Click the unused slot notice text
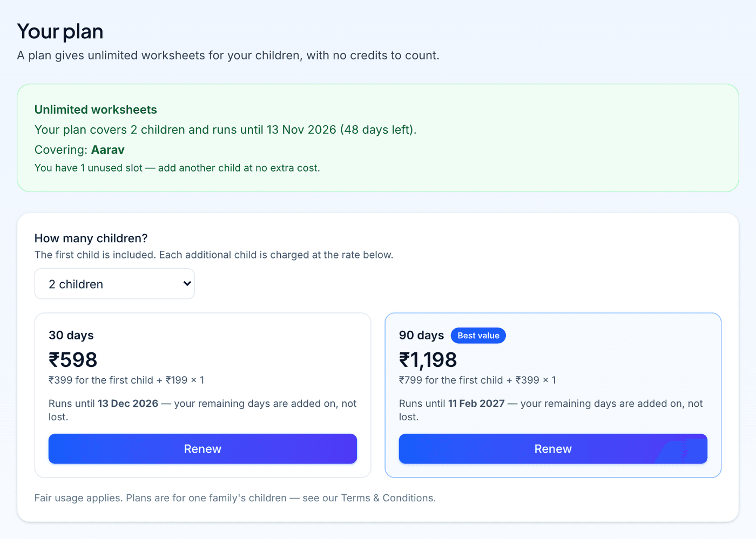 177,168
